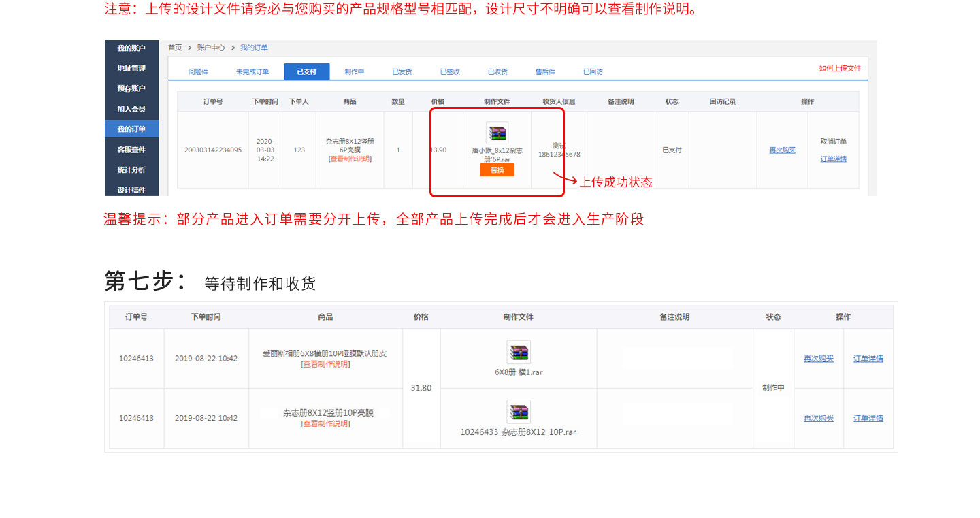
Task: Click 查看制作说明 under 杂志册8X12竖册 6P亮膜
Action: tap(350, 159)
